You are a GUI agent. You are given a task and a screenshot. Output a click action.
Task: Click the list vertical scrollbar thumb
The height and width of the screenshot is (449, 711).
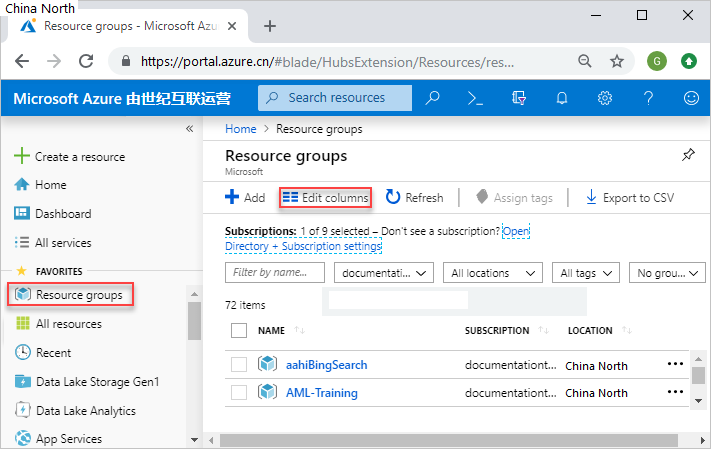pyautogui.click(x=698, y=375)
